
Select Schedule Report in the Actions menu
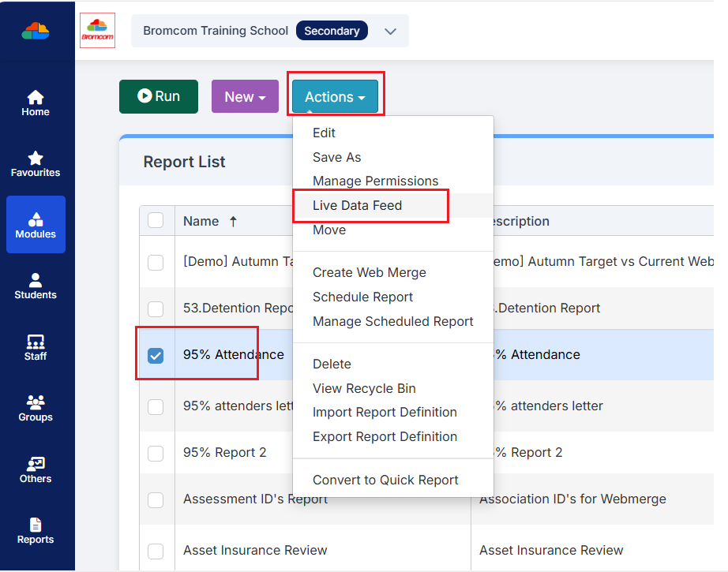(x=362, y=297)
